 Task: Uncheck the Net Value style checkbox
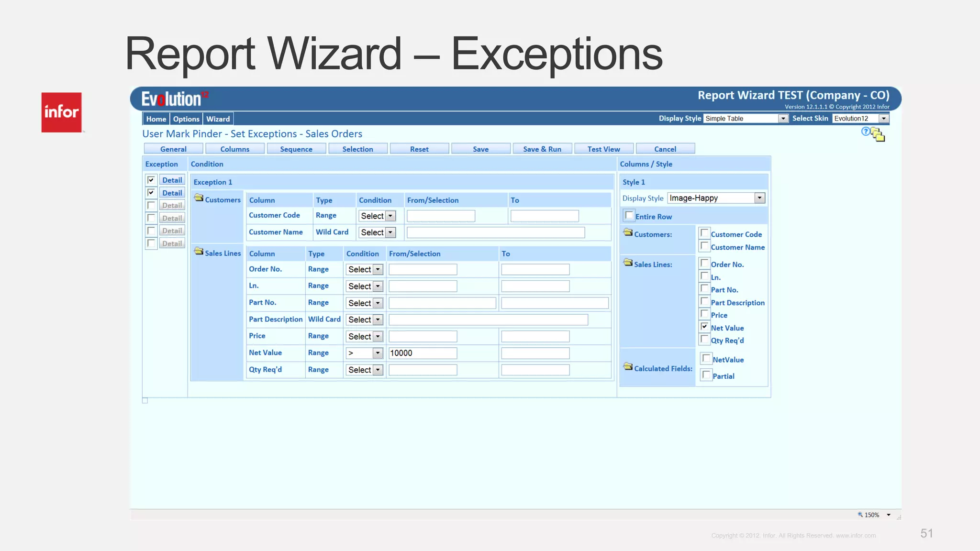(x=704, y=327)
